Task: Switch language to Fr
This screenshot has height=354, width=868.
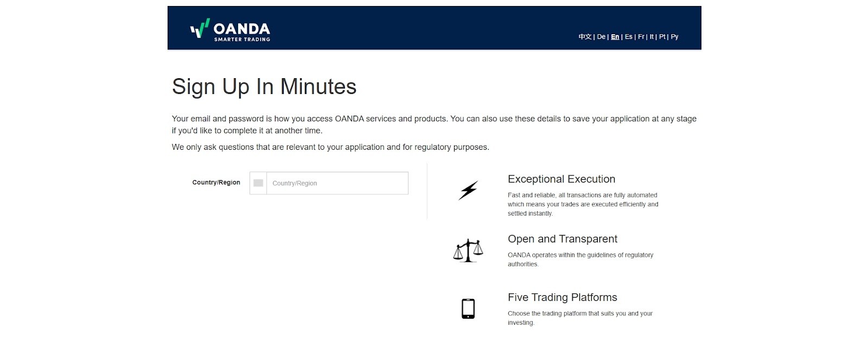Action: point(641,37)
